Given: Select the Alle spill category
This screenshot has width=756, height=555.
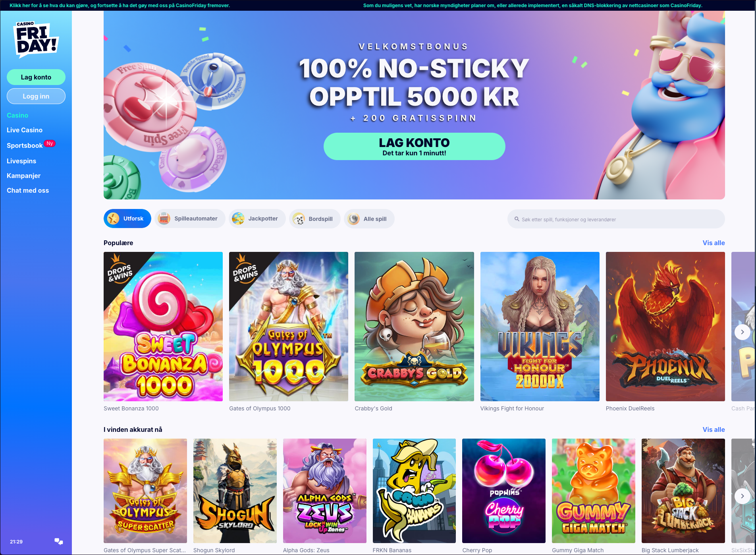Looking at the screenshot, I should (369, 219).
